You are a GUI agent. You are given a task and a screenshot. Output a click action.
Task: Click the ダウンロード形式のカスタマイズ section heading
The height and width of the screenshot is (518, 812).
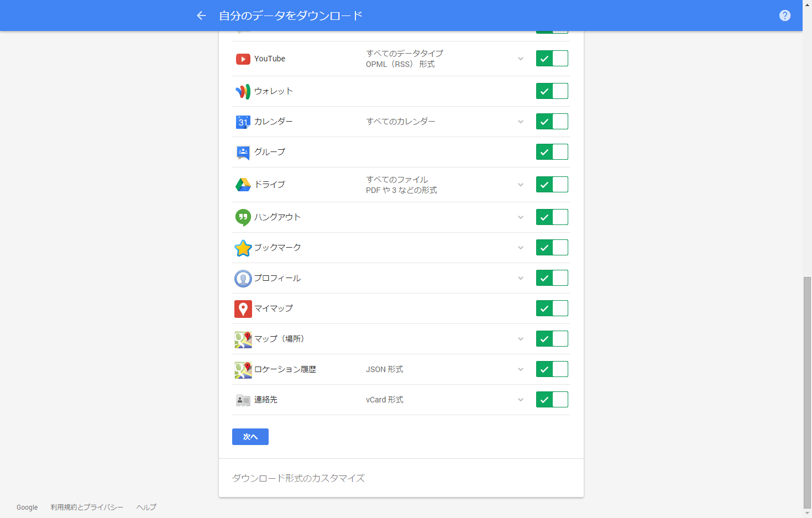(x=298, y=478)
